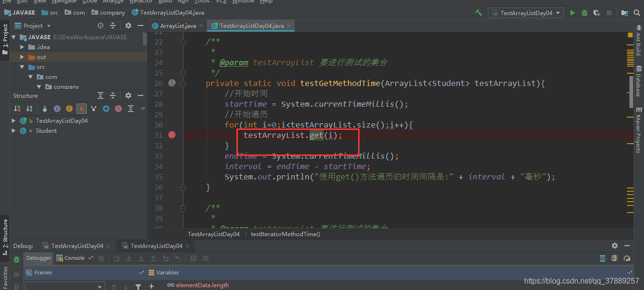The width and height of the screenshot is (644, 290).
Task: Click Show Execution Point icon in debugger toolbar
Action: [x=101, y=258]
